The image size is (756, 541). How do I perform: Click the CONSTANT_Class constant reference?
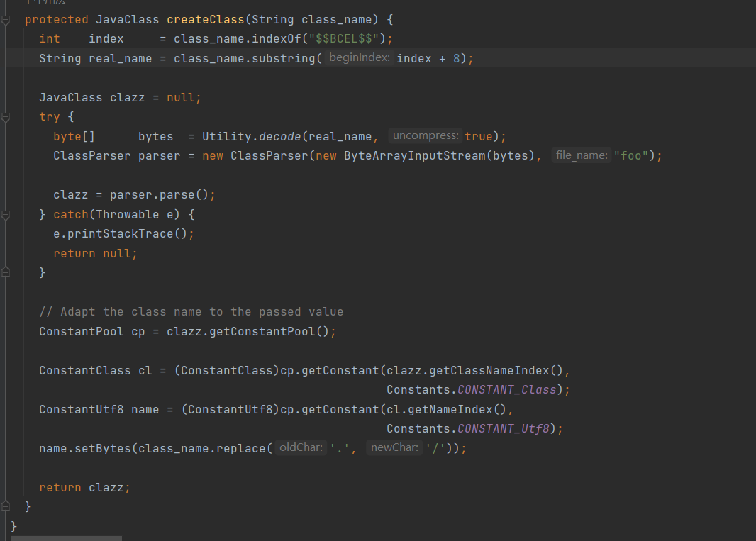pyautogui.click(x=507, y=389)
